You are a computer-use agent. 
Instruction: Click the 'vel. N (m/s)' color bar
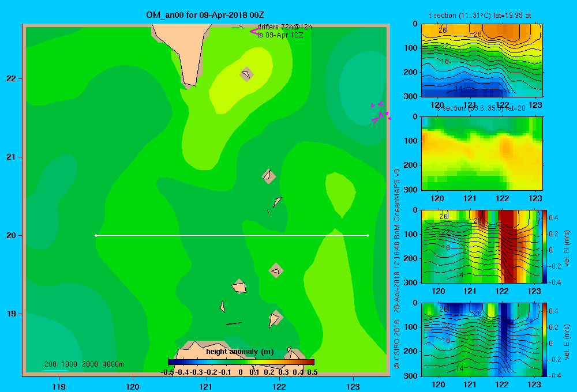[x=545, y=246]
